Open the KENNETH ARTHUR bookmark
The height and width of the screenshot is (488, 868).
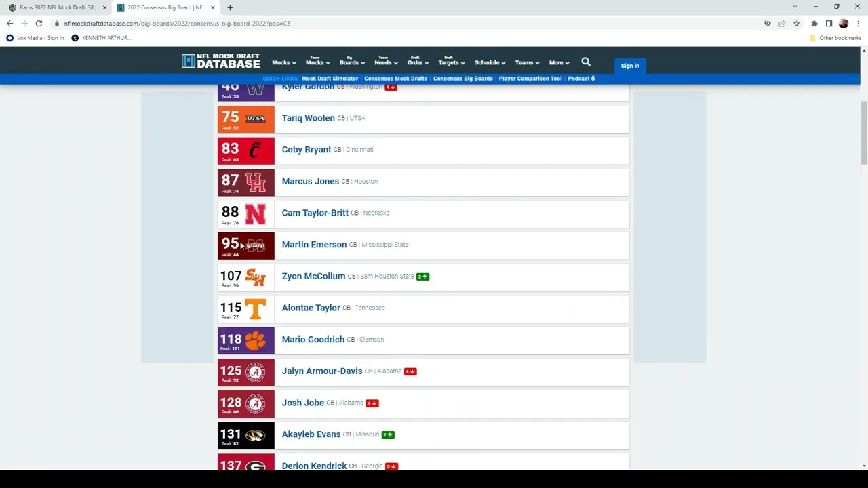tap(101, 38)
